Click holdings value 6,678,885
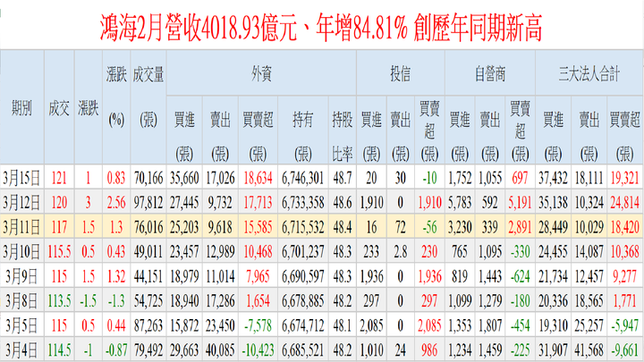This screenshot has width=644, height=362. pos(302,301)
